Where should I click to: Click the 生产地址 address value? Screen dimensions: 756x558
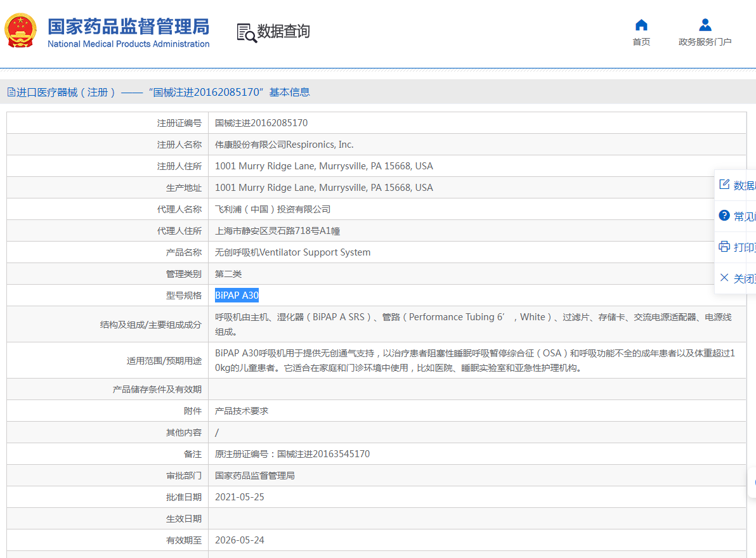[324, 188]
